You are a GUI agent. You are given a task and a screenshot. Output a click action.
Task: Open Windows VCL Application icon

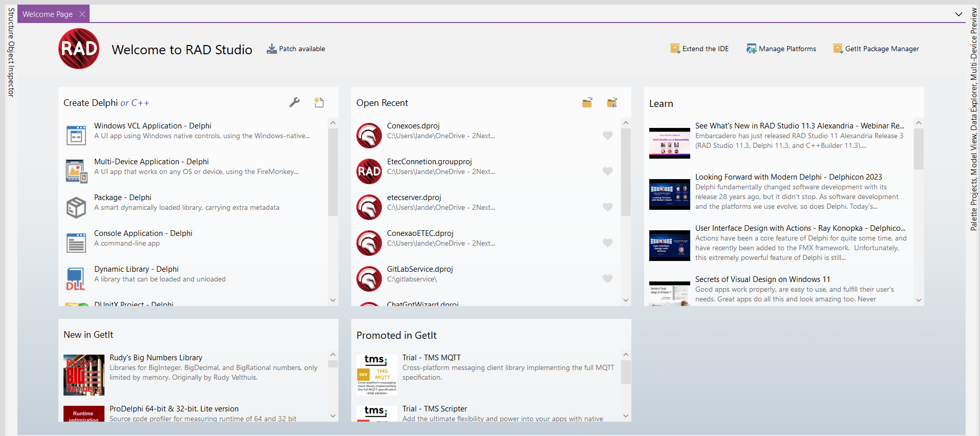[76, 136]
